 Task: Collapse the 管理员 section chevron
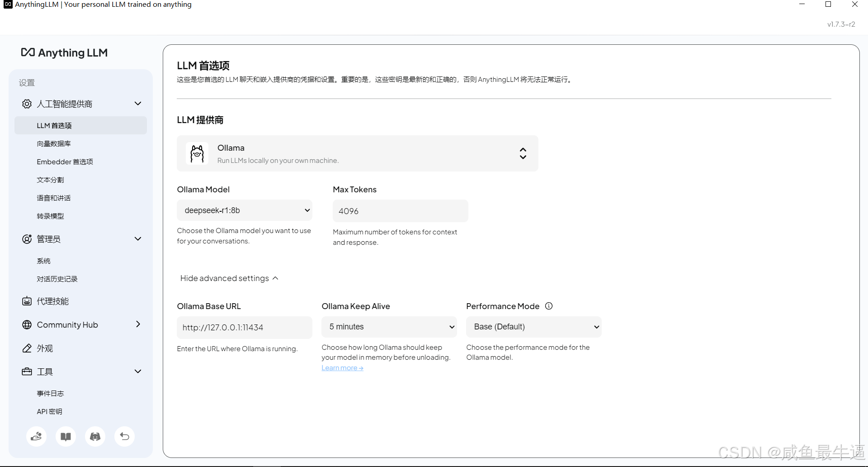tap(138, 239)
